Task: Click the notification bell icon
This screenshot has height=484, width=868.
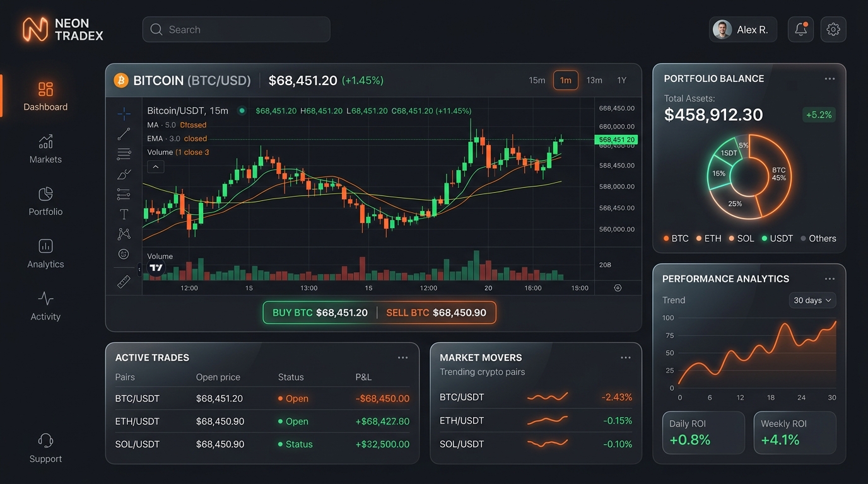Action: [x=801, y=30]
